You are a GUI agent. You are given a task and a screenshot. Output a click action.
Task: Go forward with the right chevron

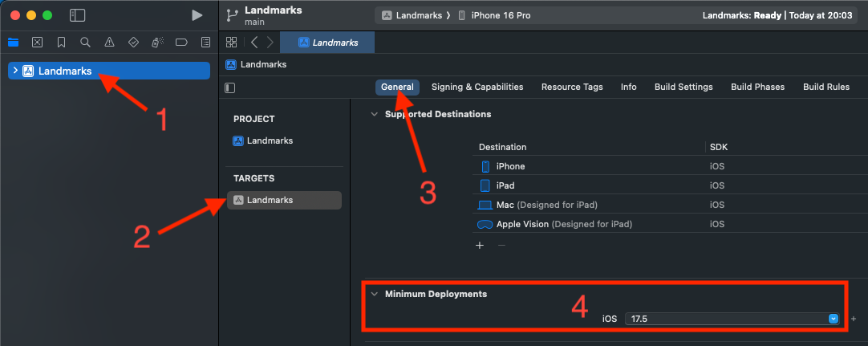click(270, 42)
